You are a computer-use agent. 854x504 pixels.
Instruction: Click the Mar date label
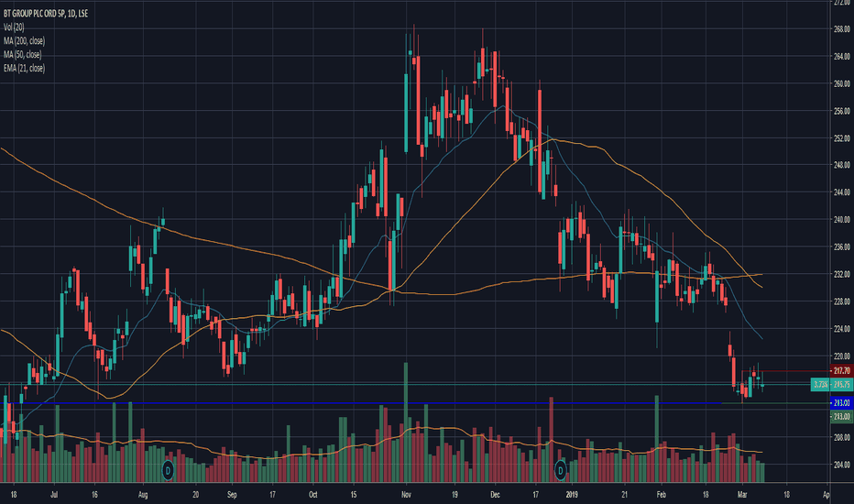tap(742, 495)
